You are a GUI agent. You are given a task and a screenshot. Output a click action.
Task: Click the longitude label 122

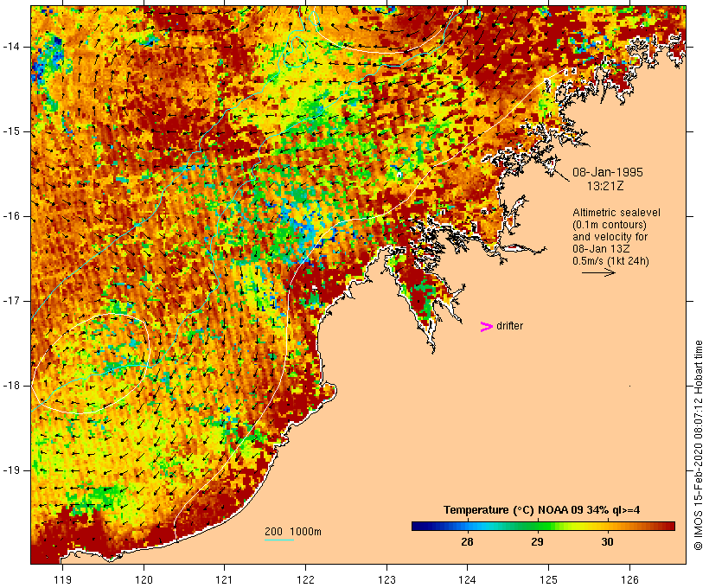pyautogui.click(x=306, y=579)
